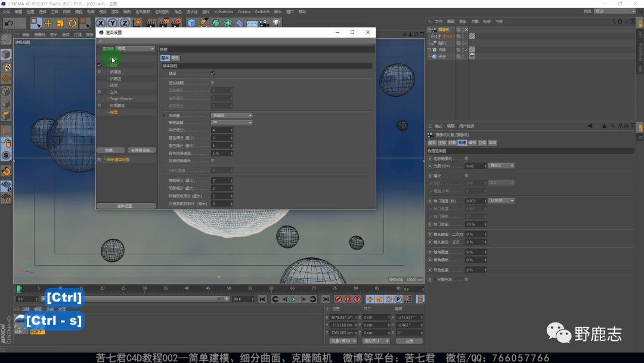Screen dimensions: 644x363
Task: Click the Camera object icon in toolbar
Action: pos(263,23)
